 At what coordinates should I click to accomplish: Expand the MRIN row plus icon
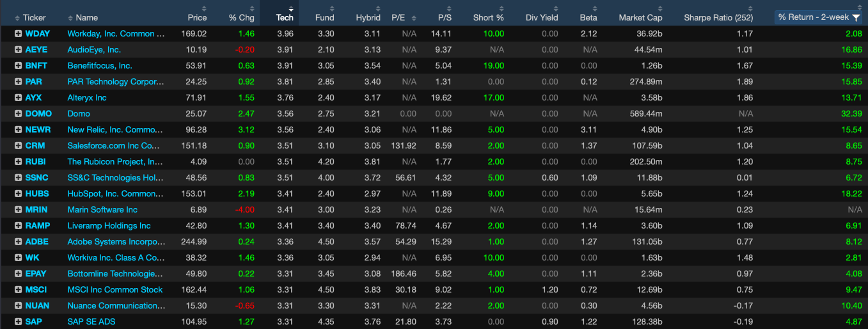pyautogui.click(x=18, y=209)
